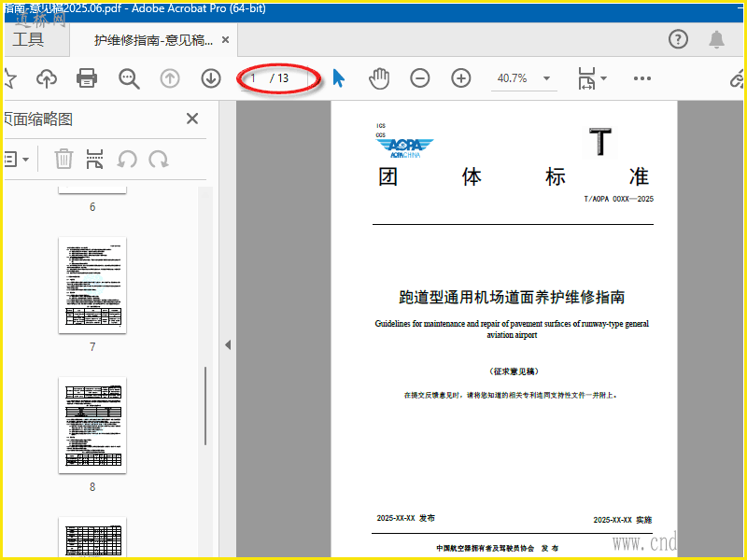
Task: Collapse the left navigation pane arrow
Action: pyautogui.click(x=228, y=344)
